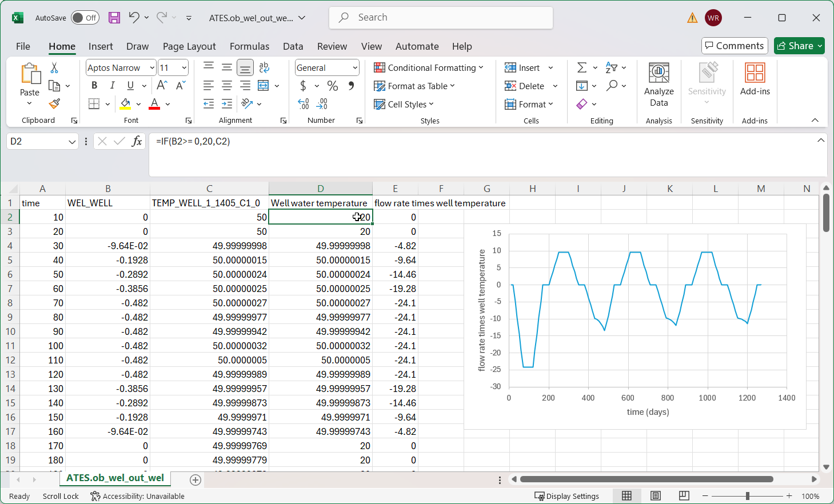Open the number format dropdown

[x=355, y=68]
